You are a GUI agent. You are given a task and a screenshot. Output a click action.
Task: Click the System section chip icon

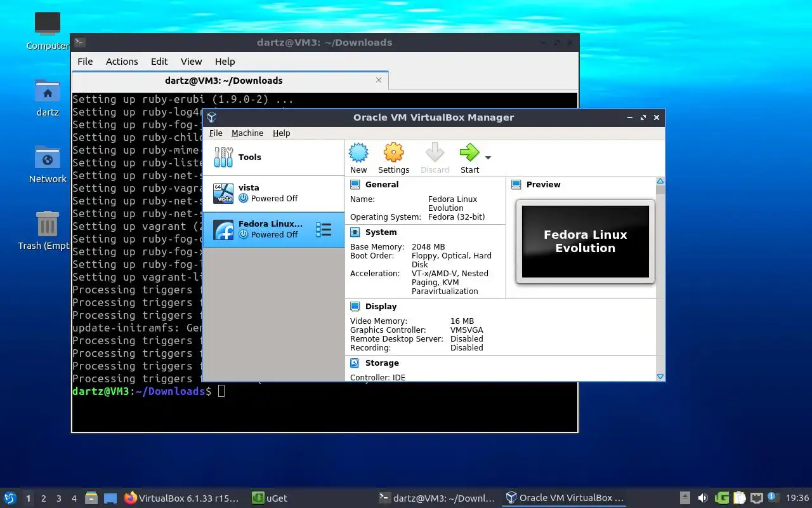tap(355, 232)
